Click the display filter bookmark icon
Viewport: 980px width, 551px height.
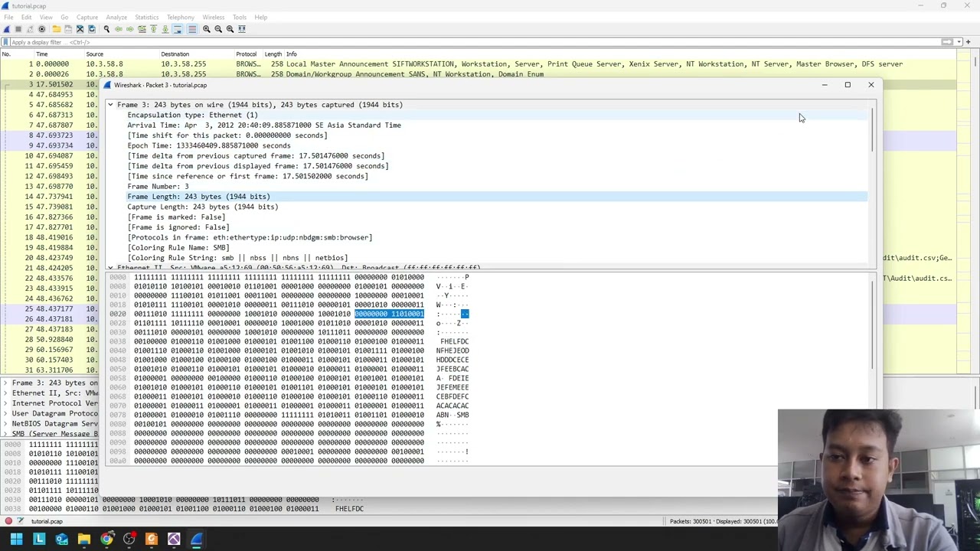6,42
